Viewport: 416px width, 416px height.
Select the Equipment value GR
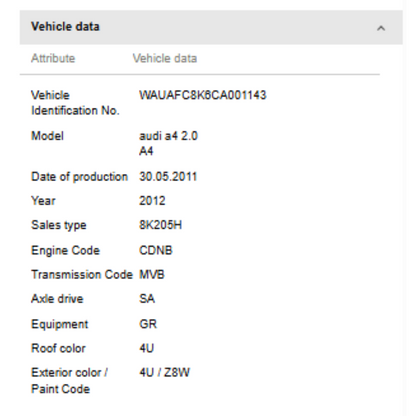(148, 324)
